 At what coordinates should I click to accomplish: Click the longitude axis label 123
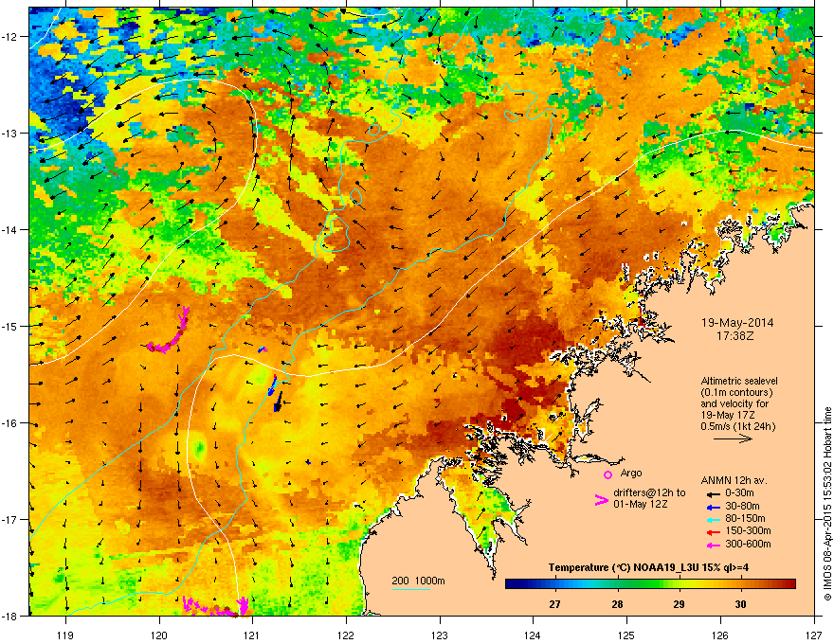click(440, 635)
